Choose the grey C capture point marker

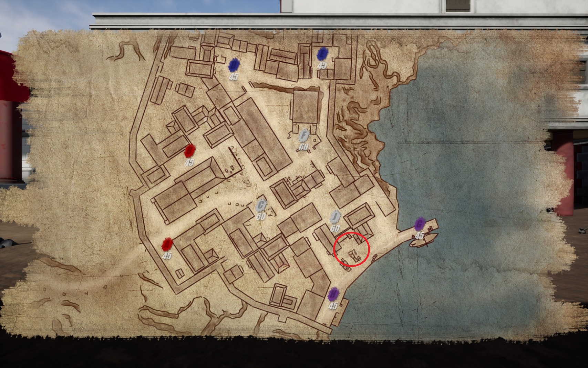click(261, 206)
